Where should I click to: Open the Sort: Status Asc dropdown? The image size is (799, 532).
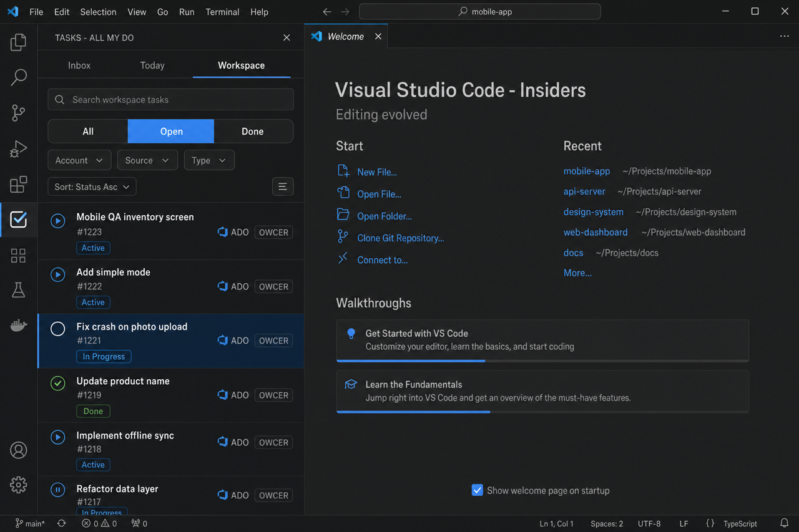coord(92,187)
